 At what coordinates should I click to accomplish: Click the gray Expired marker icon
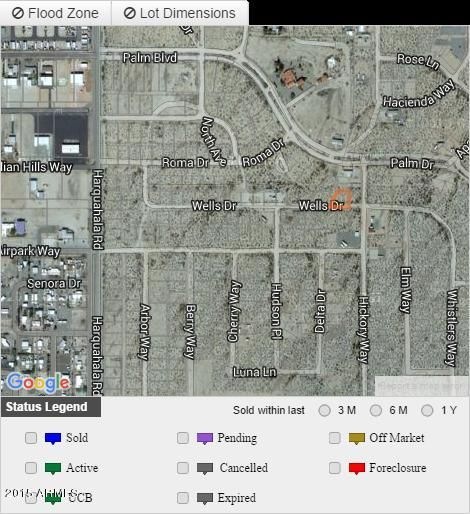coord(205,498)
